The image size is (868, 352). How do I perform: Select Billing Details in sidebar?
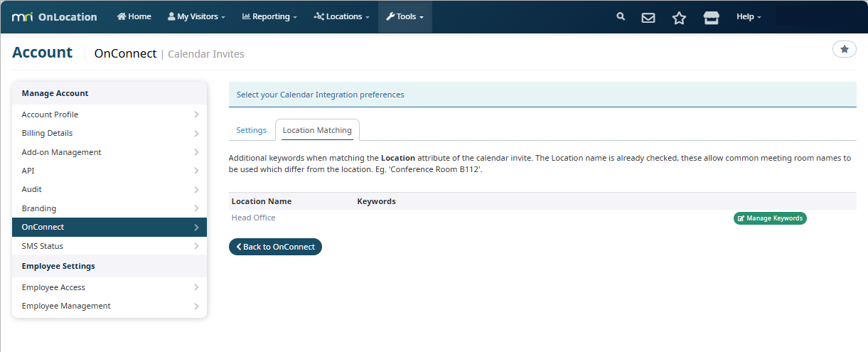[x=109, y=133]
